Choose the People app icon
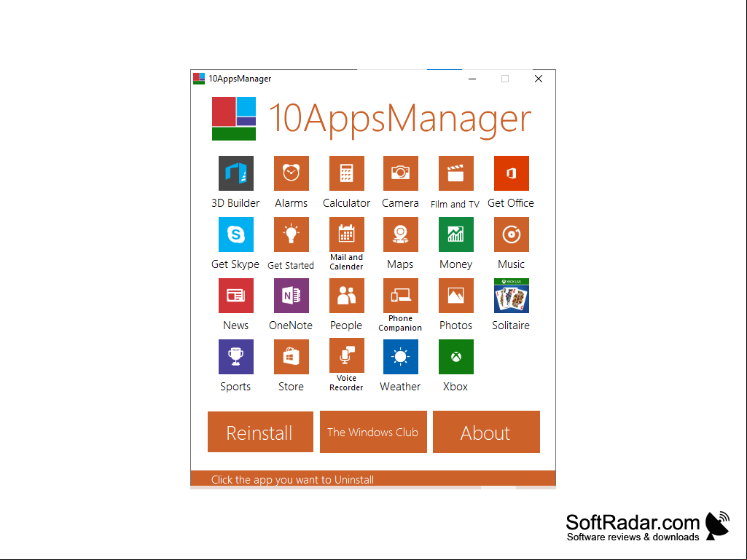Screen dimensions: 747x560 [346, 296]
